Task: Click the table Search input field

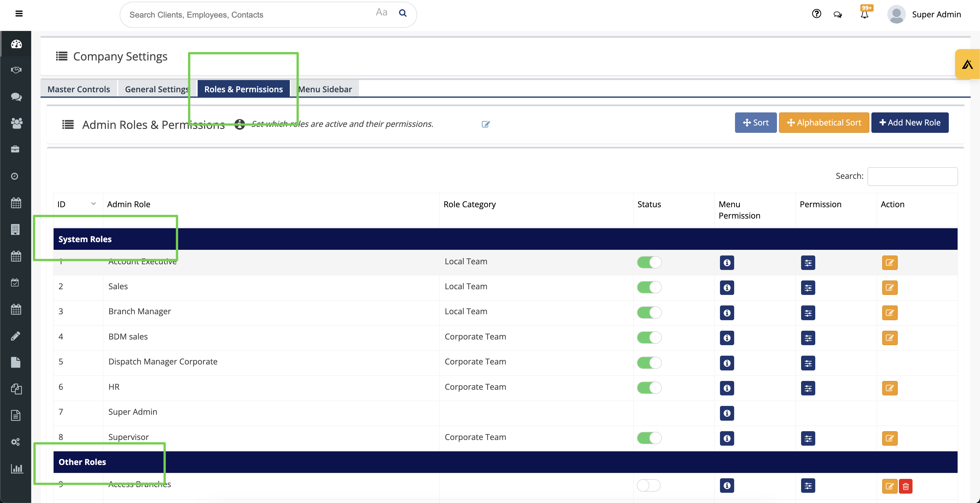Action: [912, 176]
